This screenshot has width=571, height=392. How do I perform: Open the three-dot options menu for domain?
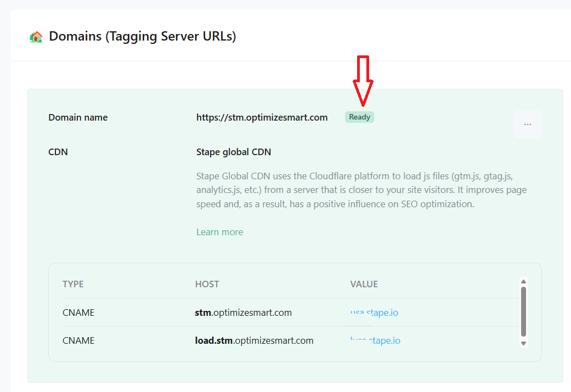527,124
